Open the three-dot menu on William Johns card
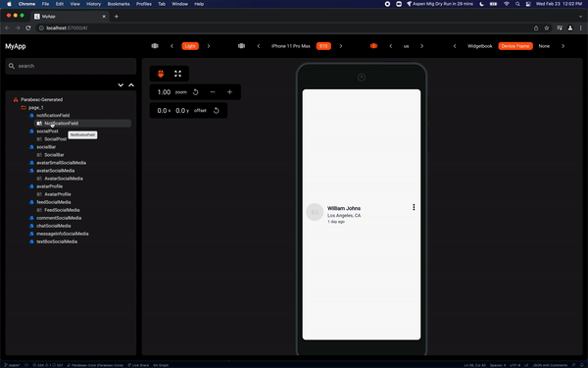The image size is (588, 368). 414,207
